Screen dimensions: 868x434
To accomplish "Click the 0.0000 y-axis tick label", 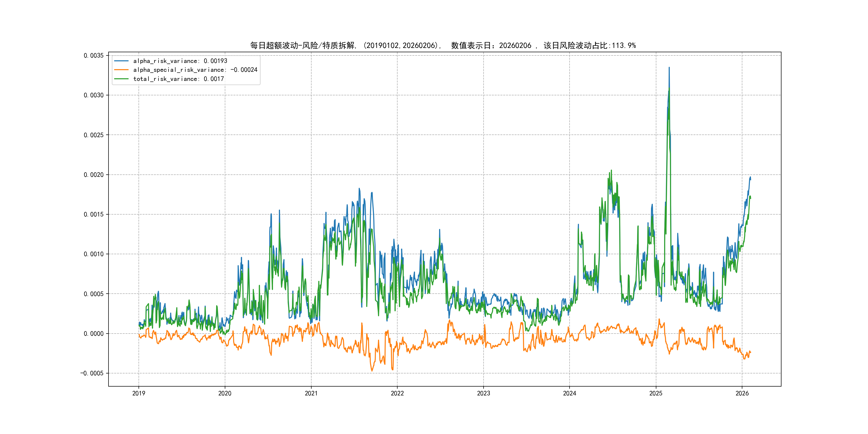I will pos(94,334).
